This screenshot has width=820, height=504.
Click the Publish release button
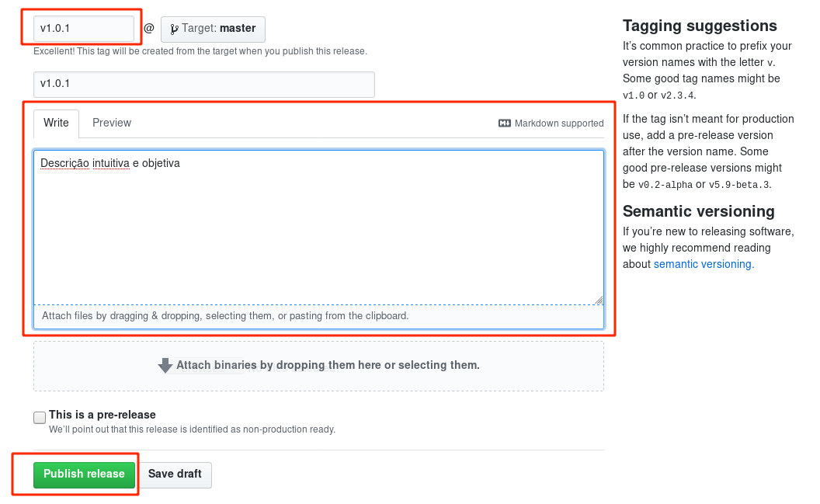pyautogui.click(x=84, y=474)
